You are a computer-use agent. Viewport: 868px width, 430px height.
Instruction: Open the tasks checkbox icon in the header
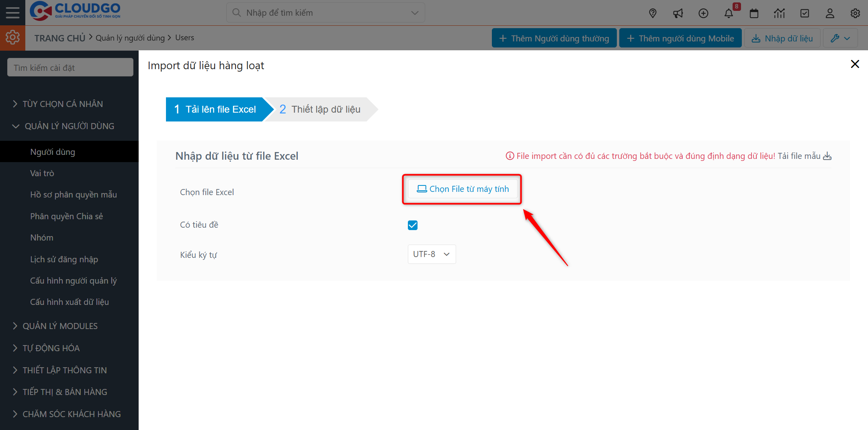click(805, 13)
